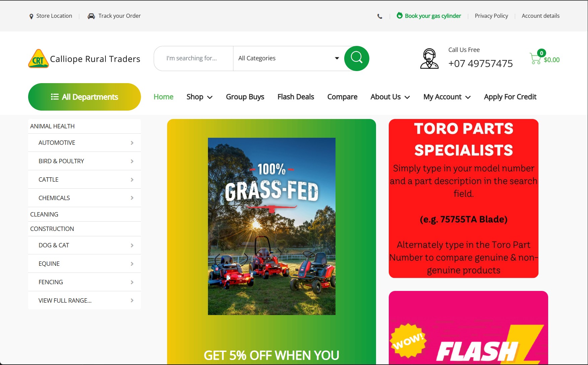The width and height of the screenshot is (588, 365).
Task: Click the phone icon in top bar
Action: (x=380, y=16)
